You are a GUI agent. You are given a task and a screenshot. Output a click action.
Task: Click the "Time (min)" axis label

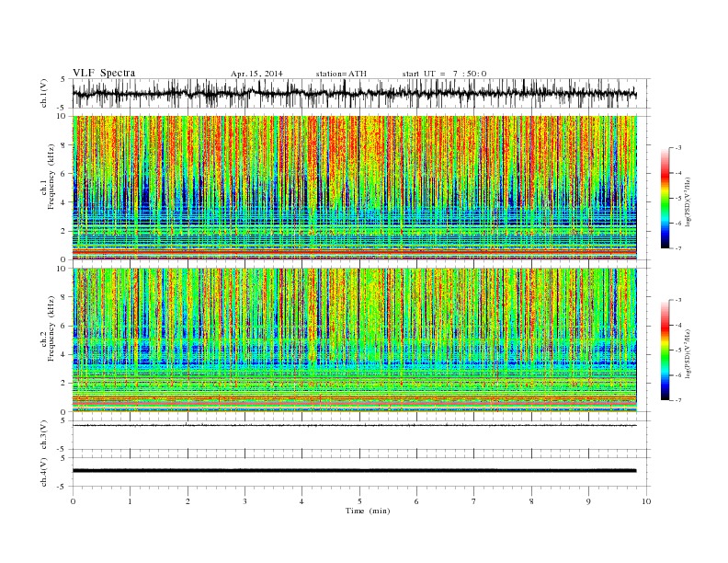coord(368,511)
